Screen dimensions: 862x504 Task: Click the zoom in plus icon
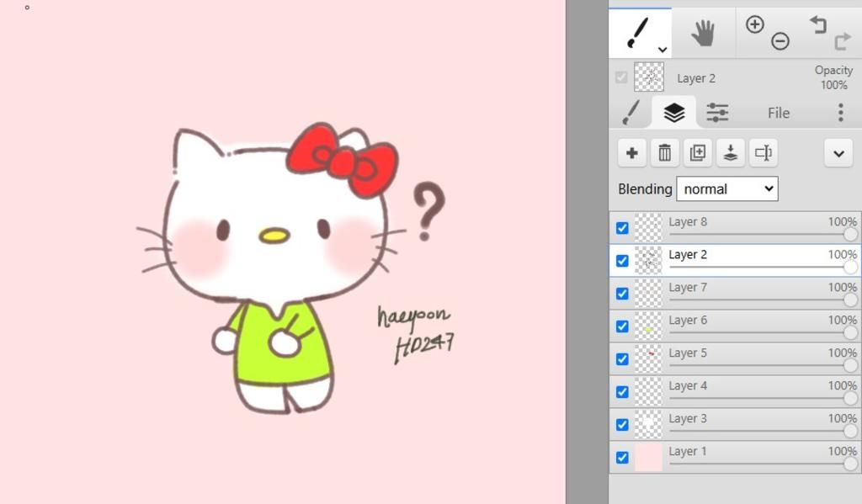[755, 24]
